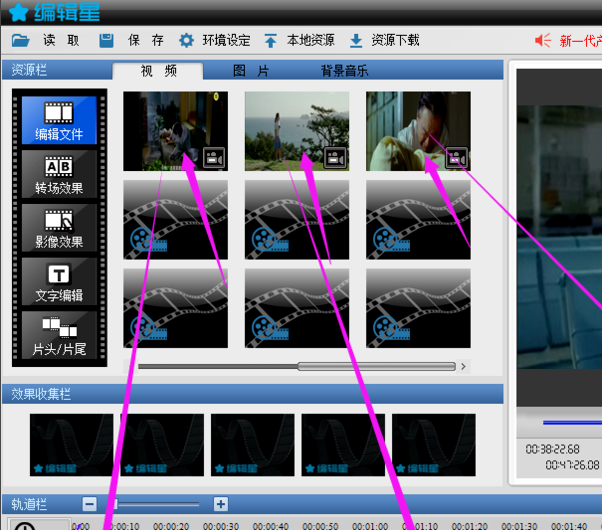Click the 本地资源 upload arrow icon
The image size is (602, 530).
coord(270,40)
